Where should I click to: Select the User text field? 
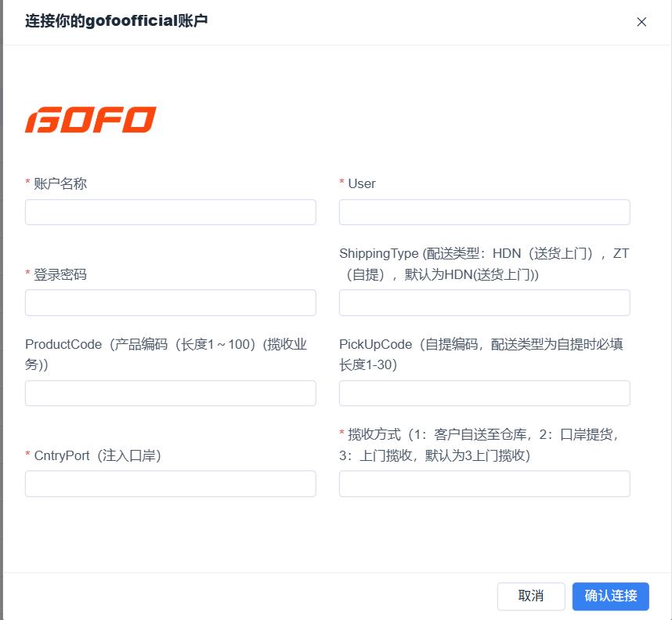point(484,212)
